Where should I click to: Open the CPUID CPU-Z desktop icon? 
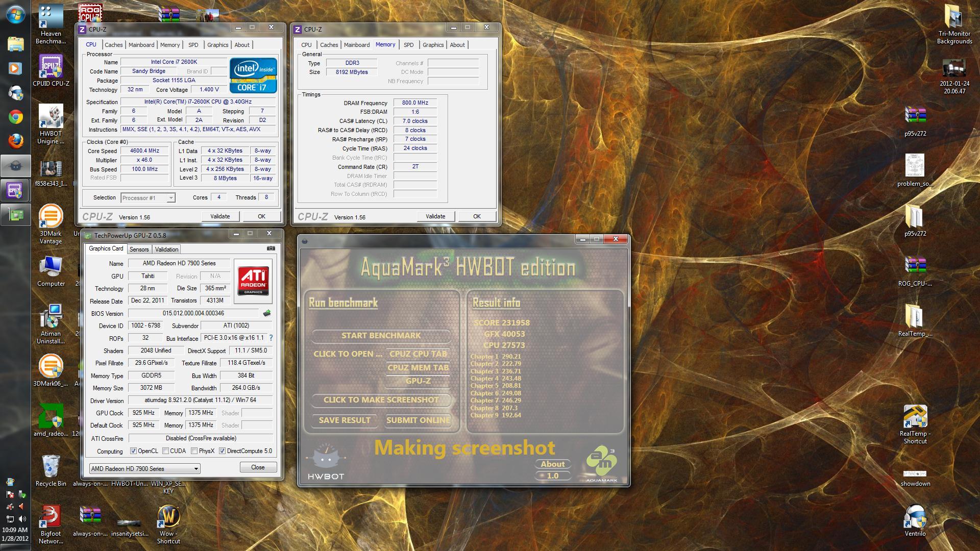pos(51,70)
